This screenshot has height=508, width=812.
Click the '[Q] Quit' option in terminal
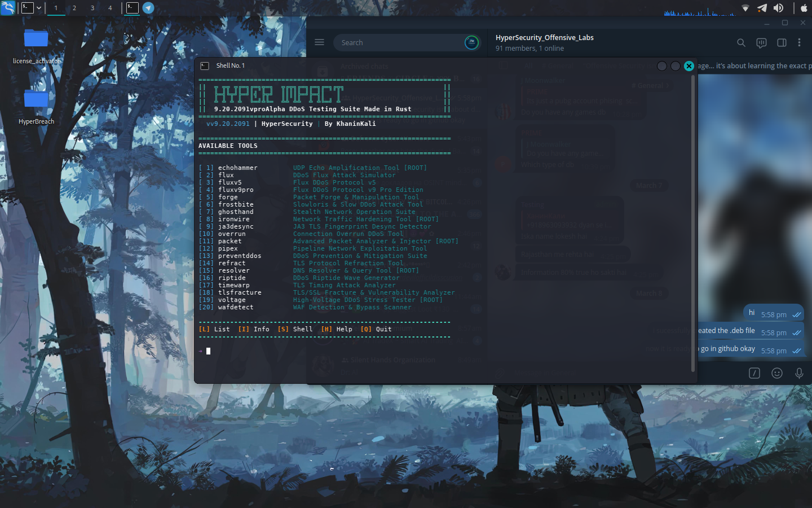pos(376,330)
